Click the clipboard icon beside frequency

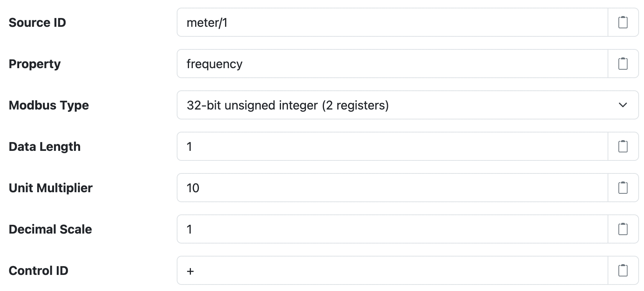click(x=623, y=64)
